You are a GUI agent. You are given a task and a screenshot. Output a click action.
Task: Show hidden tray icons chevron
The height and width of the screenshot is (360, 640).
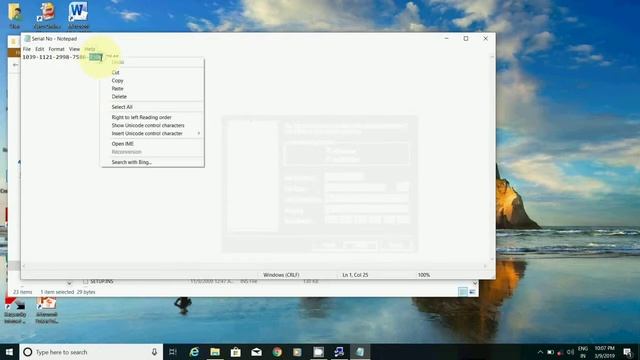(540, 352)
